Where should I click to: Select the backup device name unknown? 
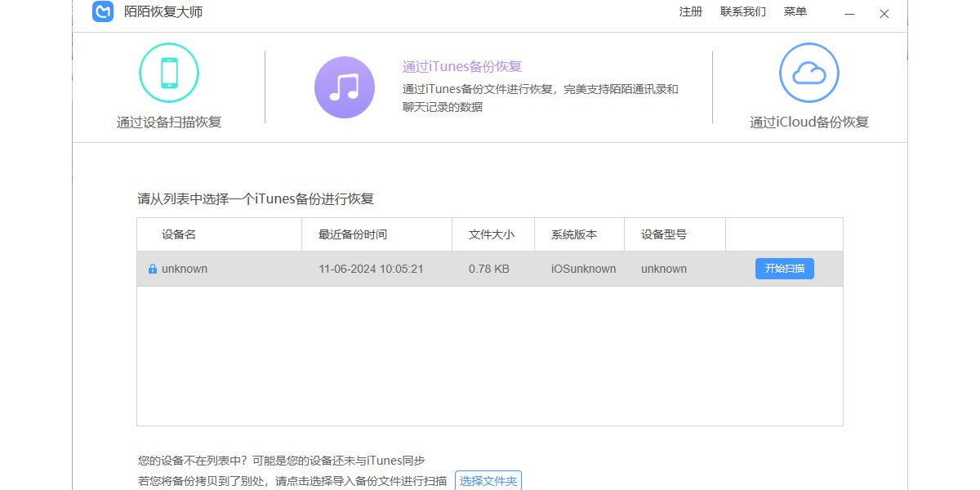[185, 269]
